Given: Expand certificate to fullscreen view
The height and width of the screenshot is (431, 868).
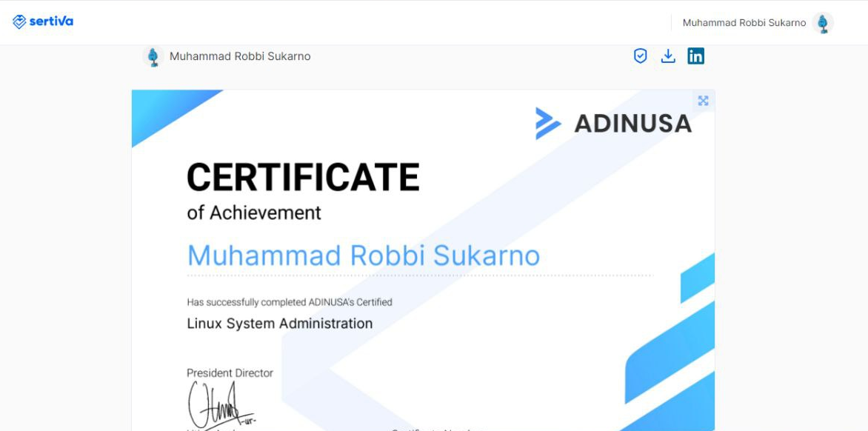Looking at the screenshot, I should [x=703, y=101].
